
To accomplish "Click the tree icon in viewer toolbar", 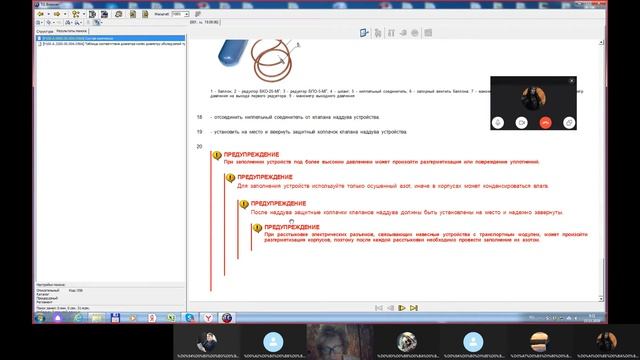I will tap(378, 33).
